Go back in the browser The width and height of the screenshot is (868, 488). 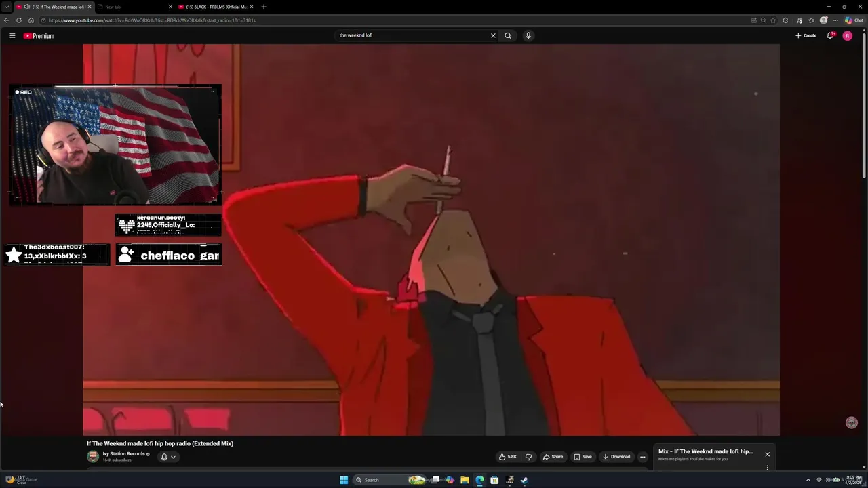coord(7,20)
